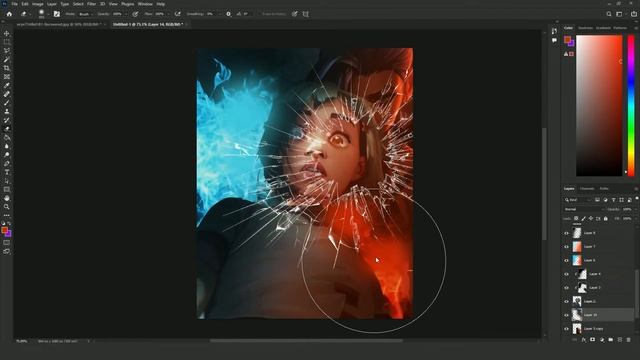Select the Eyedropper tool
This screenshot has width=640, height=360.
7,85
